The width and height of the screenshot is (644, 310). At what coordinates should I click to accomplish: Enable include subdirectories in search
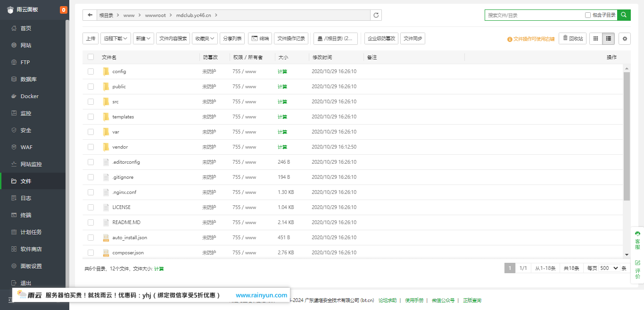(x=587, y=15)
